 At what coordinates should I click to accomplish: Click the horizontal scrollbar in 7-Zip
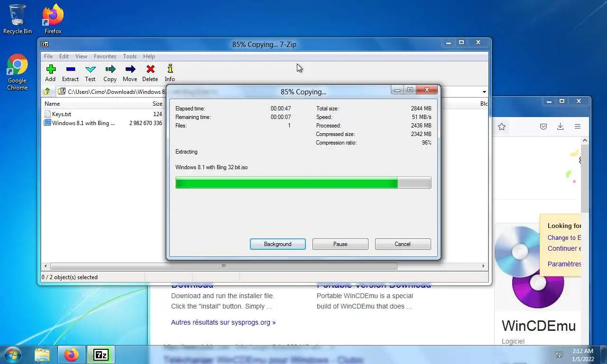tap(223, 266)
